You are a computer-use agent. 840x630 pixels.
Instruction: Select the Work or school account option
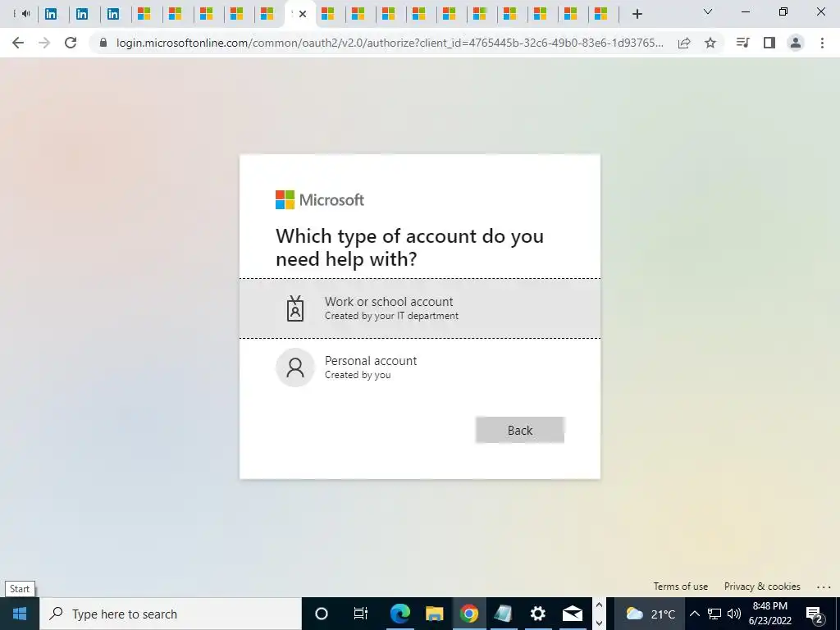[x=419, y=308]
